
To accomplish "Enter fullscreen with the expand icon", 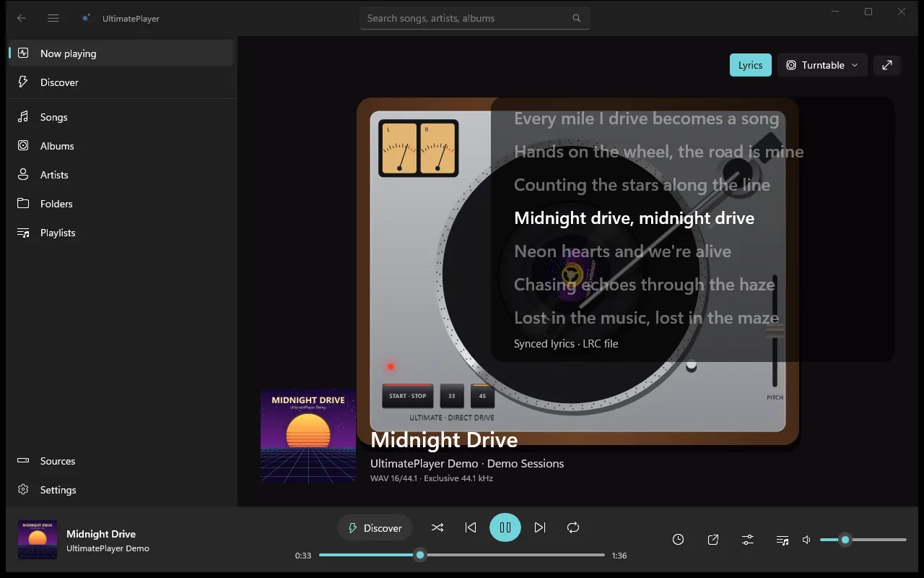I will coord(887,65).
